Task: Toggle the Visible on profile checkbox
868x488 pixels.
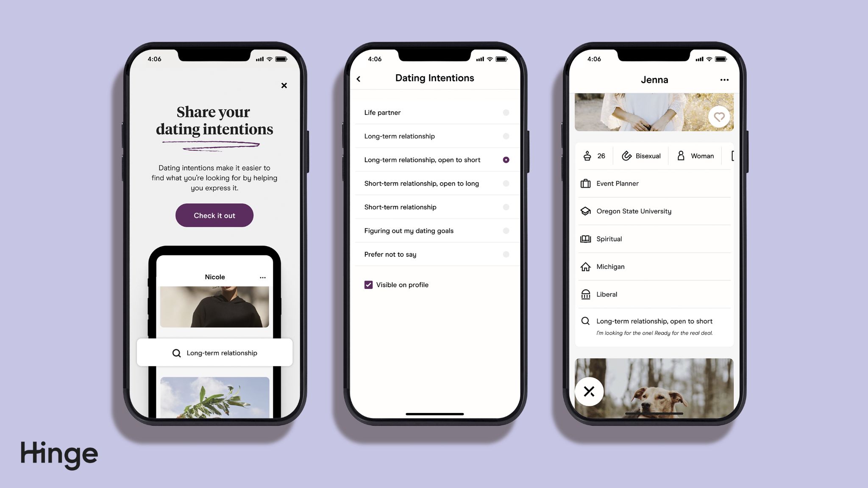Action: click(x=368, y=284)
